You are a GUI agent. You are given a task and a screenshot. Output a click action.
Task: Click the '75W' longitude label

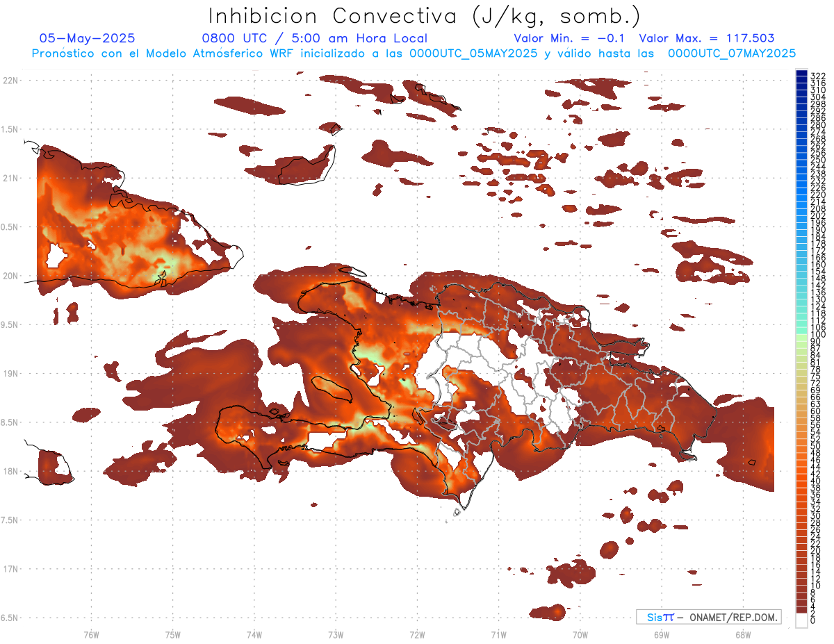173,634
